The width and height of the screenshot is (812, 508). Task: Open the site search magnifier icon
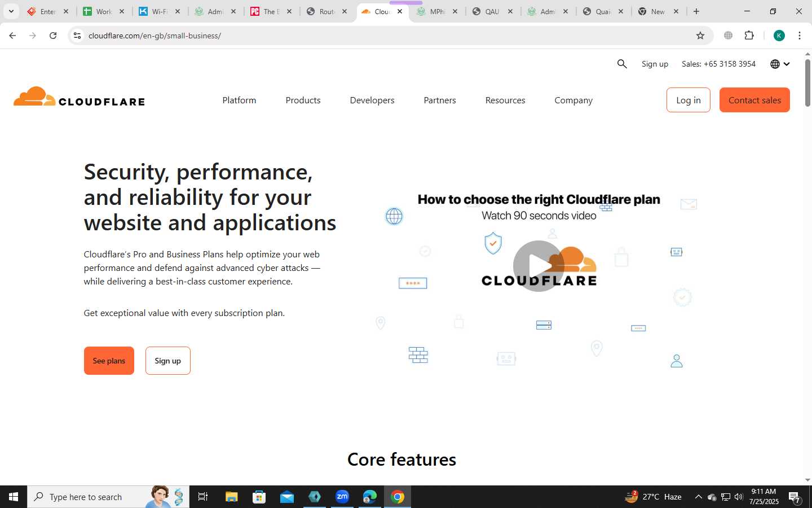[622, 64]
